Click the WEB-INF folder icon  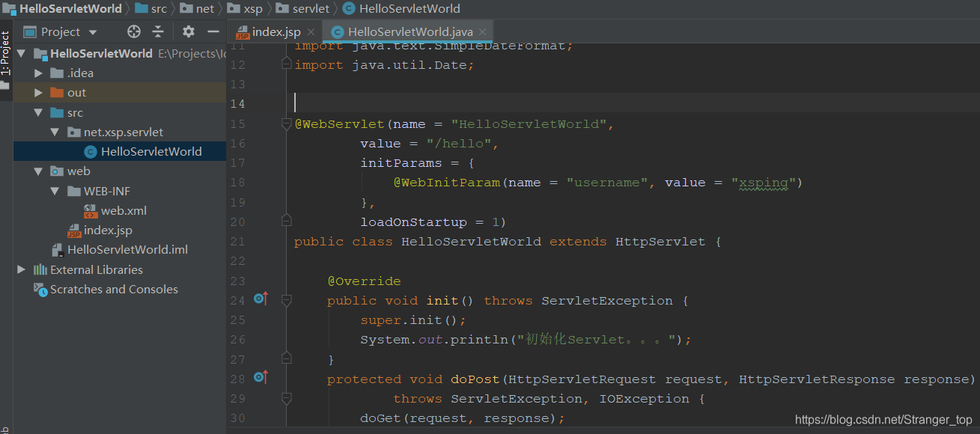(73, 191)
